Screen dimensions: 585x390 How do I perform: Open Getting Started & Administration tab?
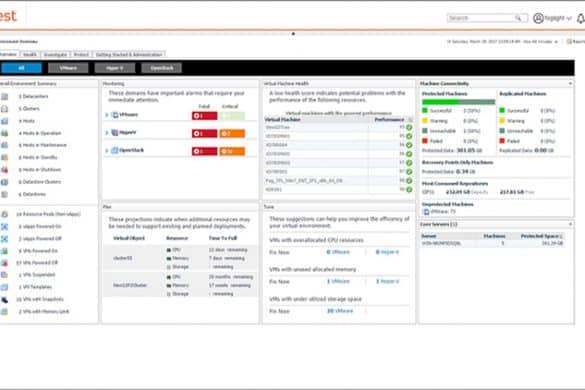tap(129, 54)
